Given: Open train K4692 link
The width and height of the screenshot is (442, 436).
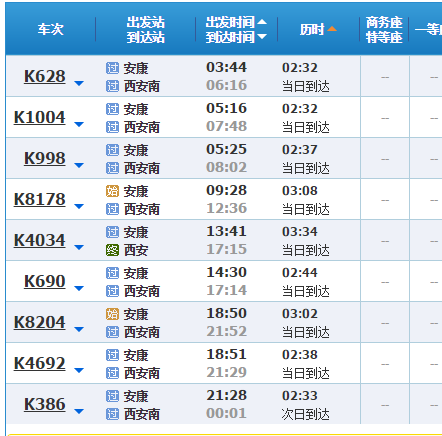Looking at the screenshot, I should 40,364.
